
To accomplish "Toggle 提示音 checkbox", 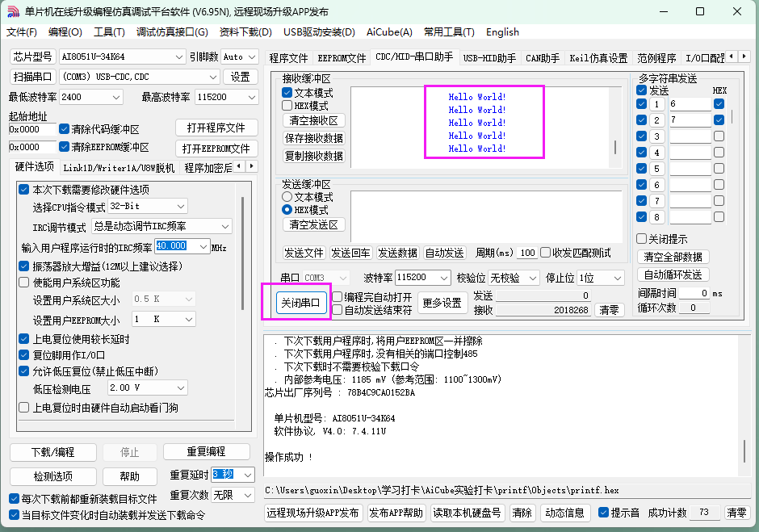I will (x=603, y=513).
